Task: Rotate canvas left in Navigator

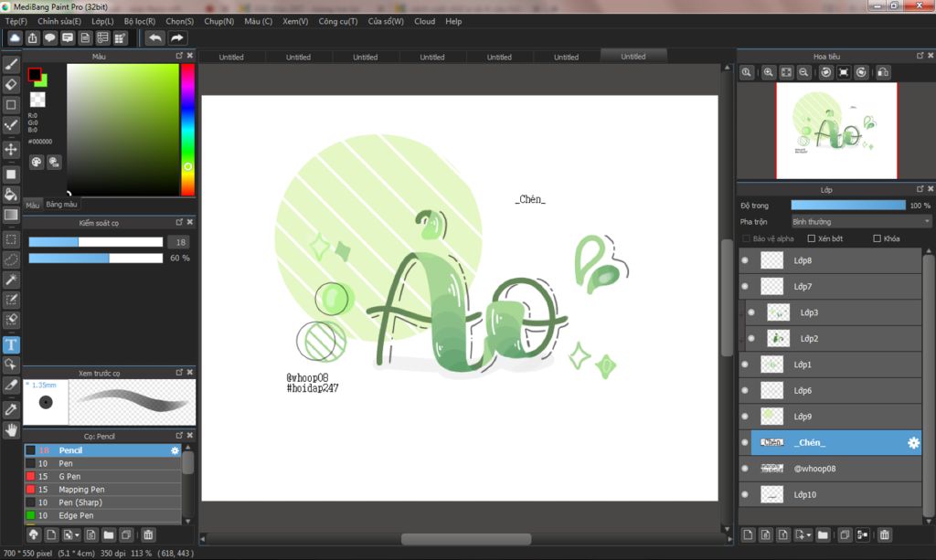Action: click(826, 72)
